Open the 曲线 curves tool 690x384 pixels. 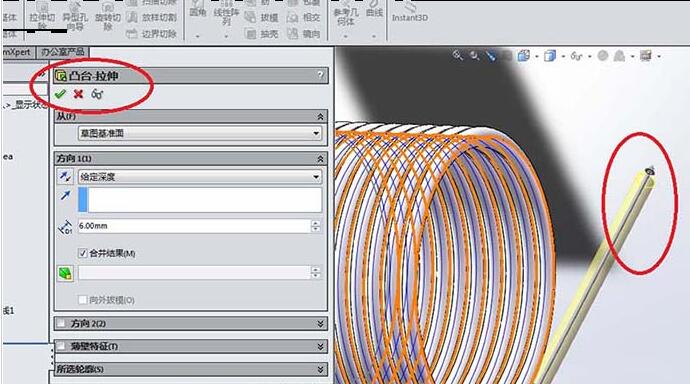[374, 10]
